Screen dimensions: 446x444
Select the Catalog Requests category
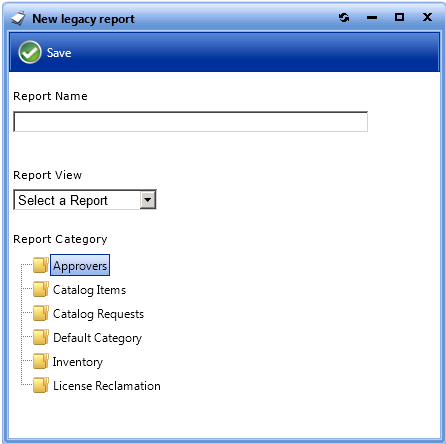tap(98, 314)
